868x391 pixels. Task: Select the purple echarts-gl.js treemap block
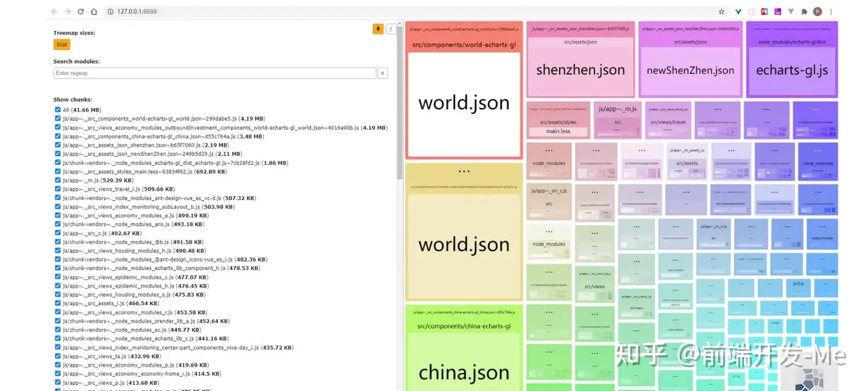pyautogui.click(x=792, y=70)
